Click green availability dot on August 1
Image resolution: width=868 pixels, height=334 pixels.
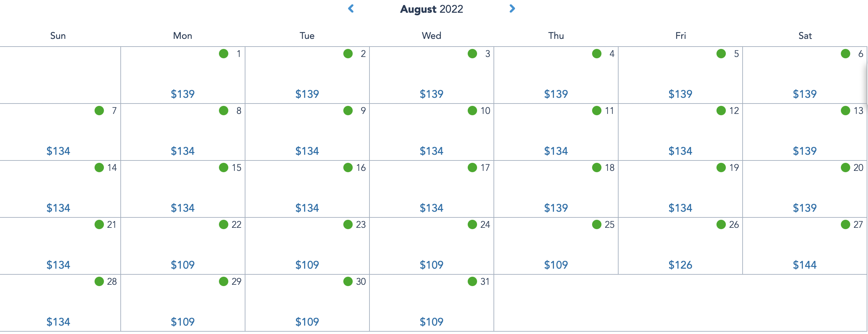click(223, 54)
